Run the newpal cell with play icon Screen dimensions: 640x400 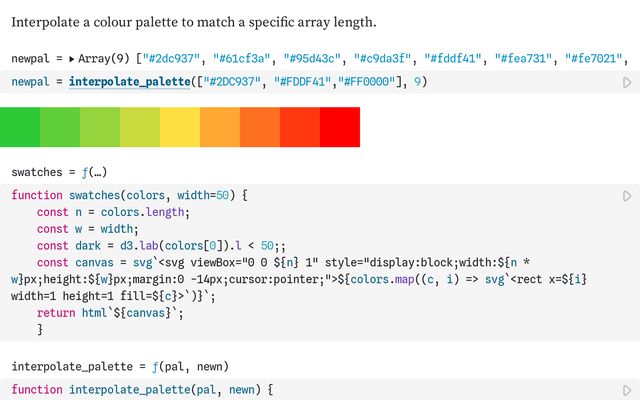627,82
